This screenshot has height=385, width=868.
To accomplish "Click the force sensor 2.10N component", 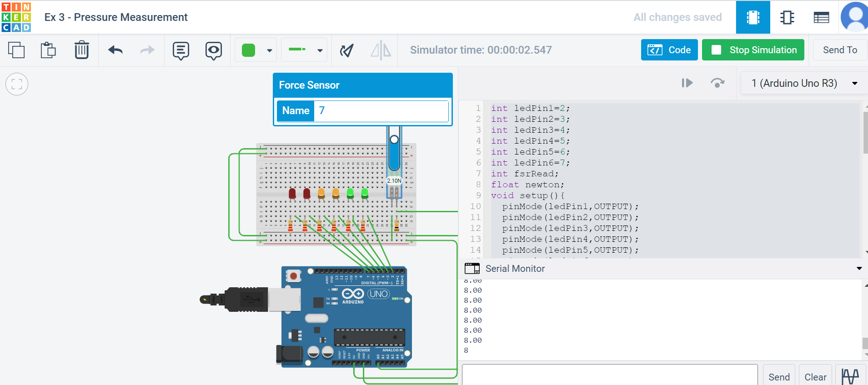I will click(x=394, y=162).
